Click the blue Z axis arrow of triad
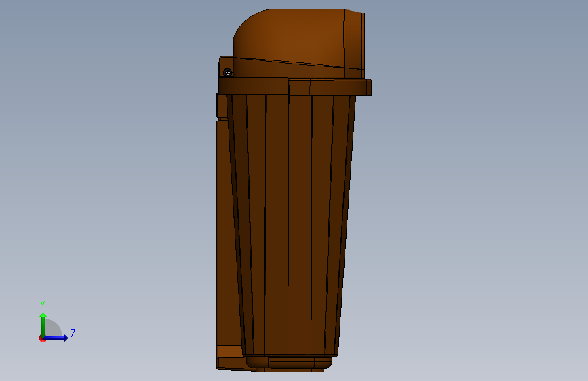Image resolution: width=588 pixels, height=381 pixels. pyautogui.click(x=56, y=338)
